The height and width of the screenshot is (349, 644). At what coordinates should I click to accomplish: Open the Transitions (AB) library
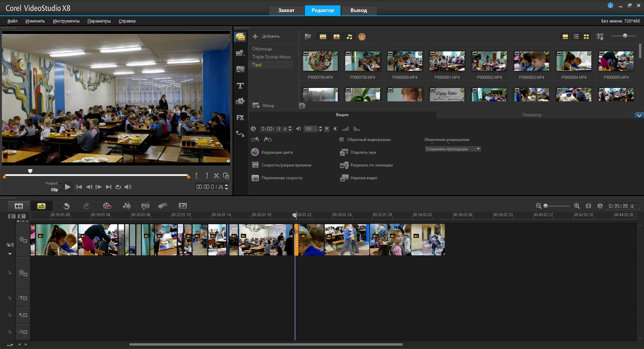(240, 69)
